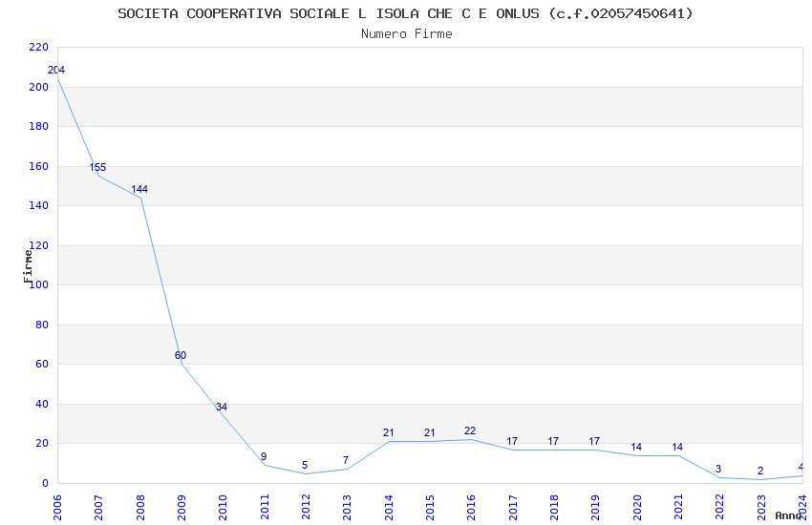Screen dimensions: 812x525
Task: Click the data label 5
Action: point(305,465)
